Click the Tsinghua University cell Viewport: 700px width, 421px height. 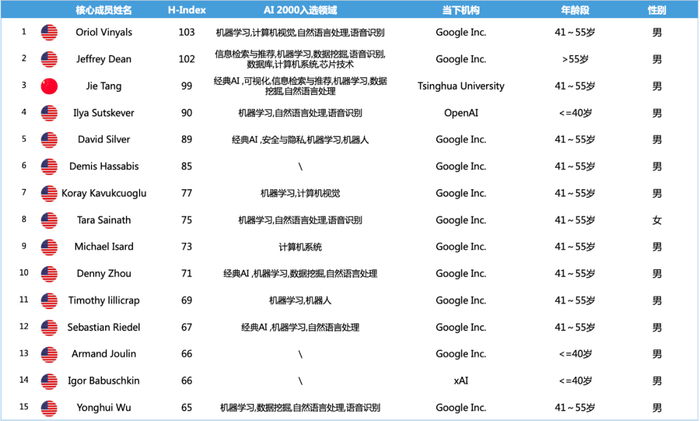(x=461, y=86)
